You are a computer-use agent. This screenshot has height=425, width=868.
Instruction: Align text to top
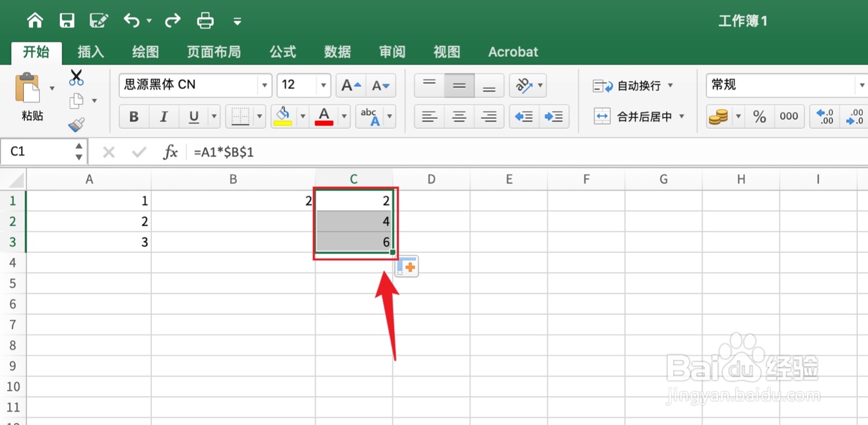(429, 85)
